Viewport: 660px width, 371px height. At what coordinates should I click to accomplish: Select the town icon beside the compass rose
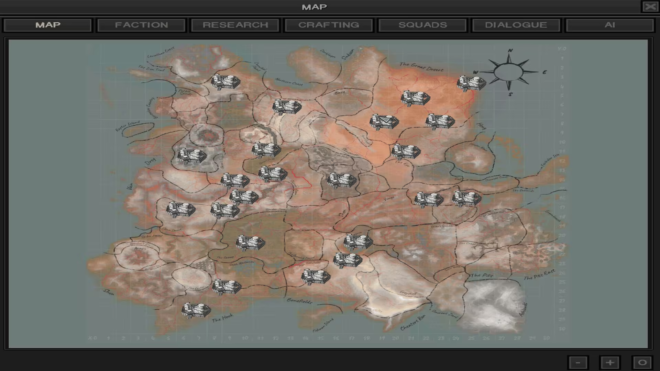click(471, 83)
